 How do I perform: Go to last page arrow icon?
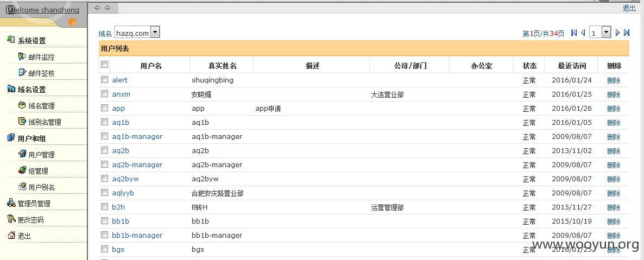click(626, 33)
